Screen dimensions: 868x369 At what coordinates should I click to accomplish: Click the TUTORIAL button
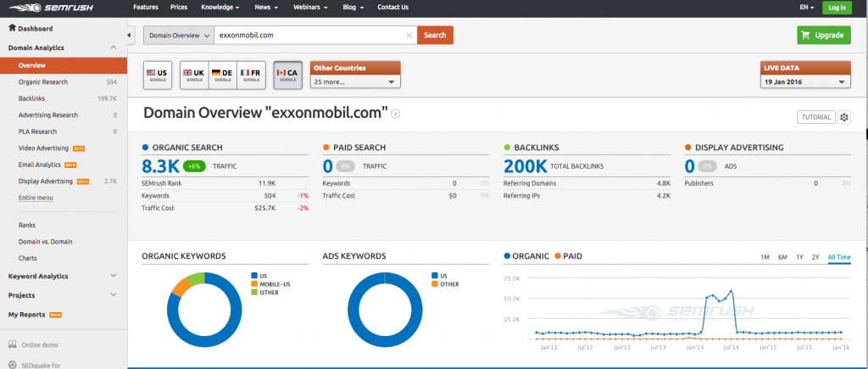coord(816,117)
